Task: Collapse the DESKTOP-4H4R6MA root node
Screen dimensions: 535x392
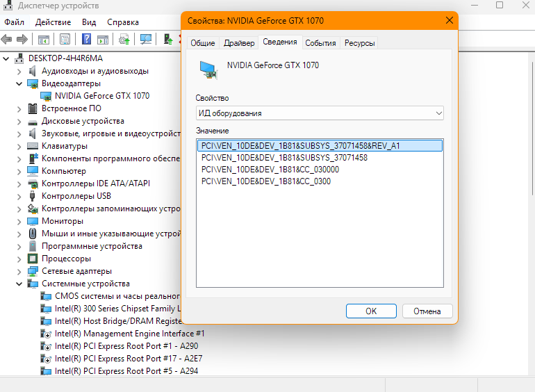Action: click(6, 58)
